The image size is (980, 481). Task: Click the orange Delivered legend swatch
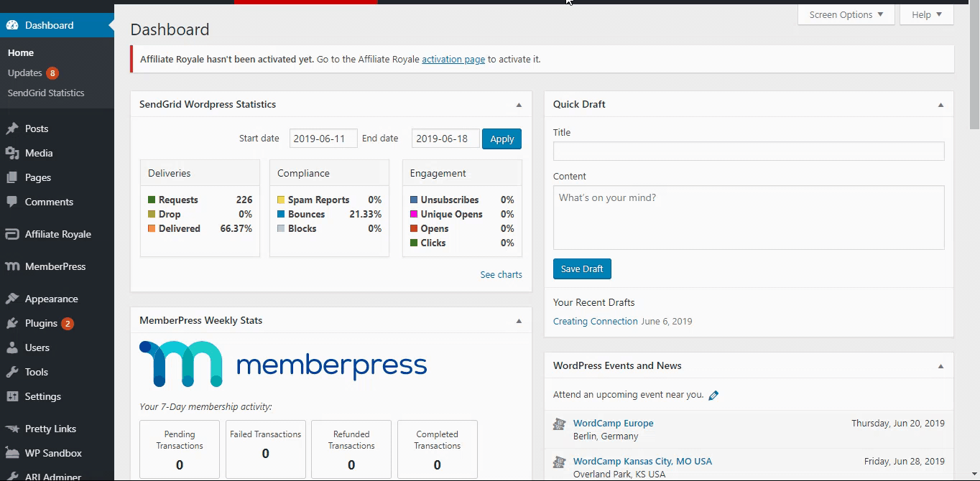tap(152, 228)
